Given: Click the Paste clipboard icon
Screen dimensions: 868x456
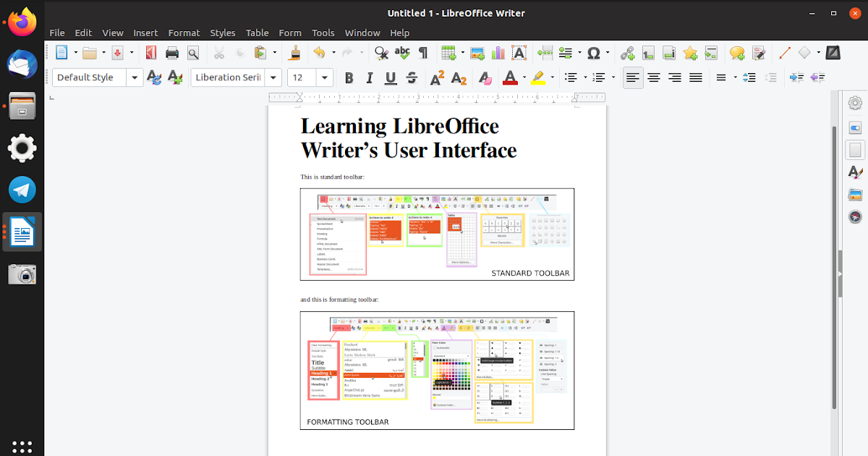Looking at the screenshot, I should [261, 53].
